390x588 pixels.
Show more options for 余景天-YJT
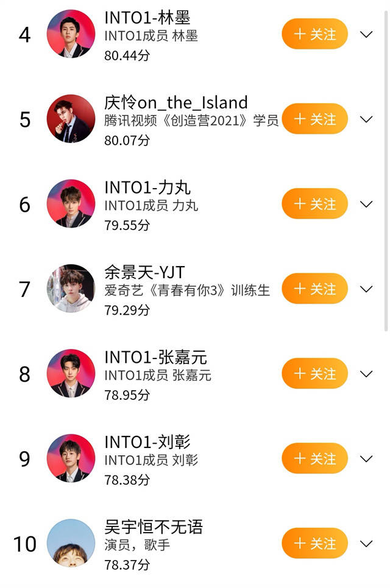(x=366, y=289)
